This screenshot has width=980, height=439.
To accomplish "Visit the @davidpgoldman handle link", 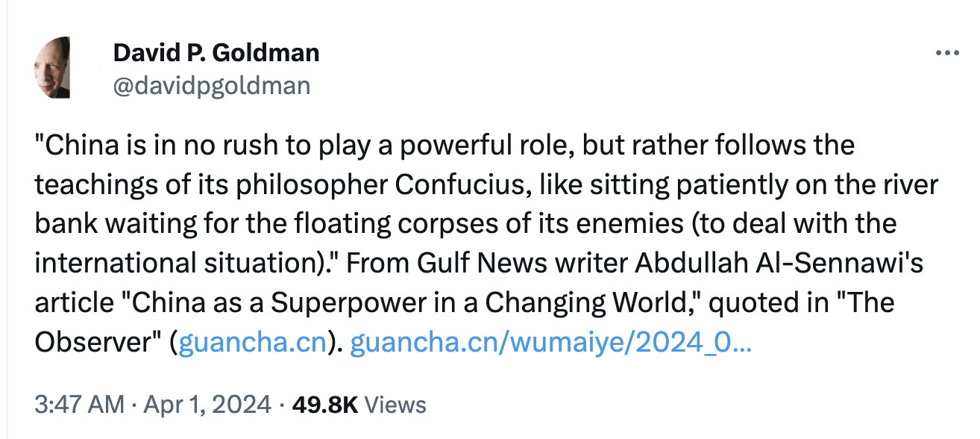I will coord(211,86).
